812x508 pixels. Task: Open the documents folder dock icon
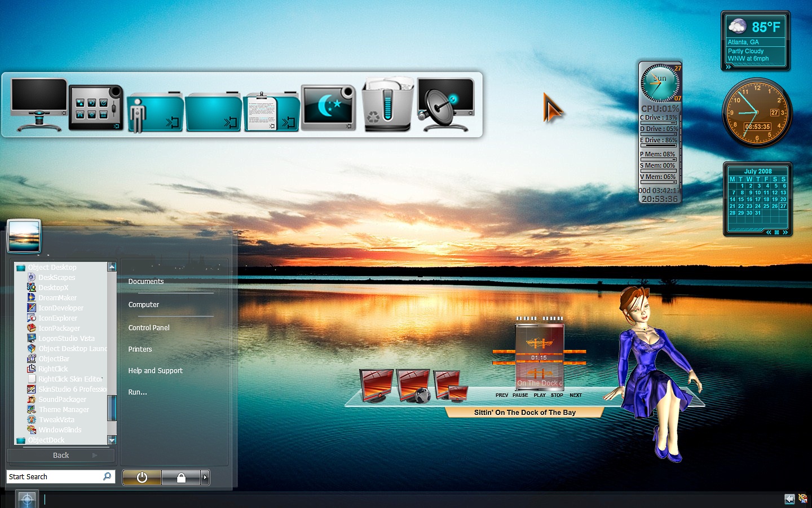click(x=271, y=111)
